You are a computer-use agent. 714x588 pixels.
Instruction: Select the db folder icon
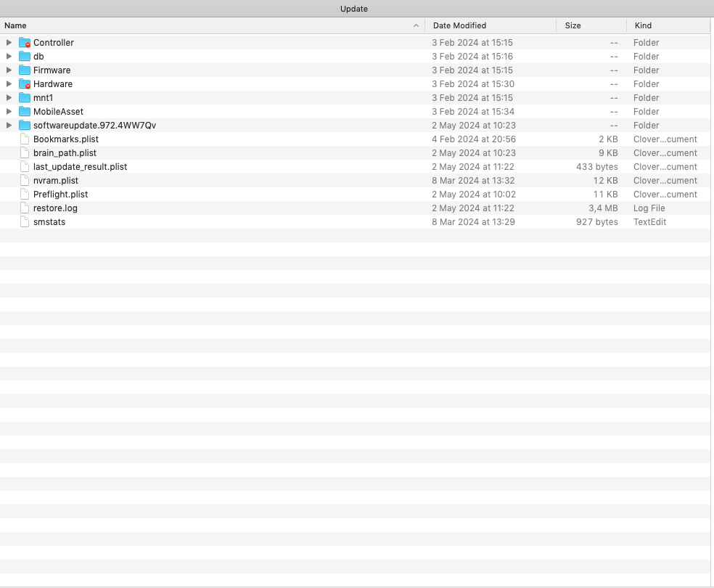pos(25,57)
